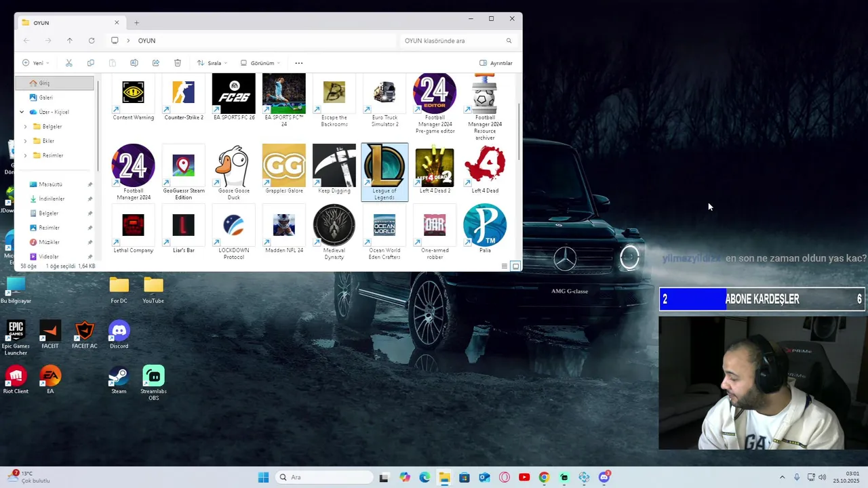Go up one folder level
868x488 pixels.
(x=69, y=41)
